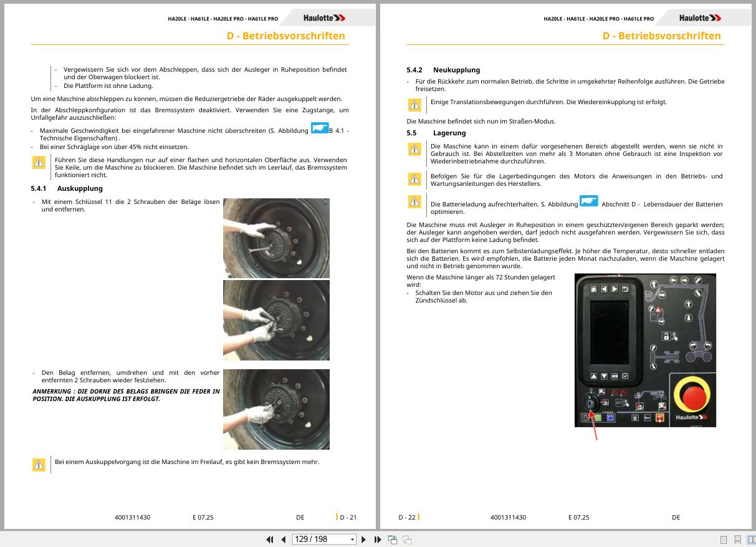
Task: Click the 'ANMERKUNG : DIE DORNE' note text
Action: [126, 395]
